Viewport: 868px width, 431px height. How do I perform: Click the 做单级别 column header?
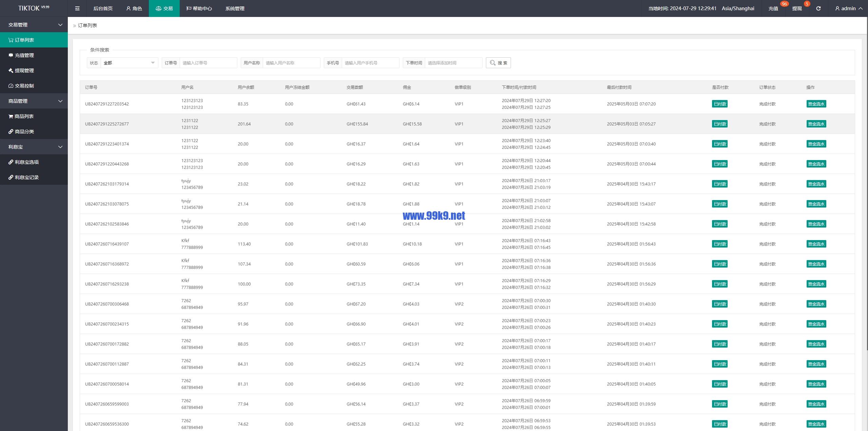click(x=462, y=87)
